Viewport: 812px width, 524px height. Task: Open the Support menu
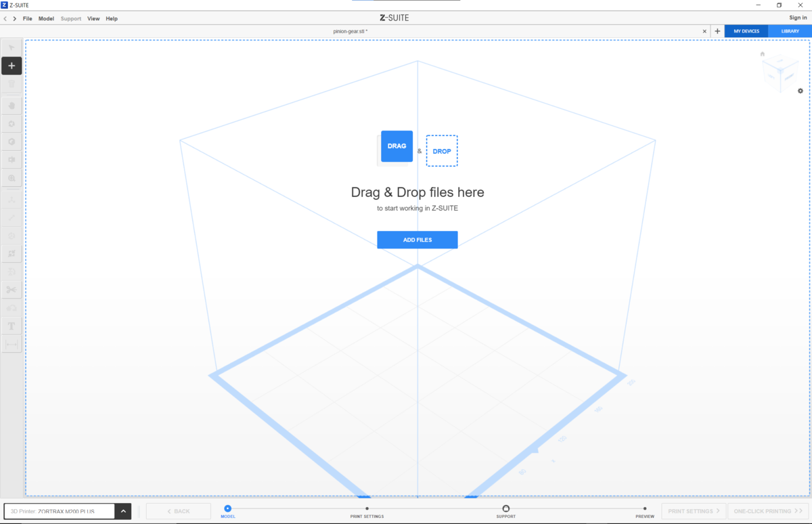coord(71,18)
